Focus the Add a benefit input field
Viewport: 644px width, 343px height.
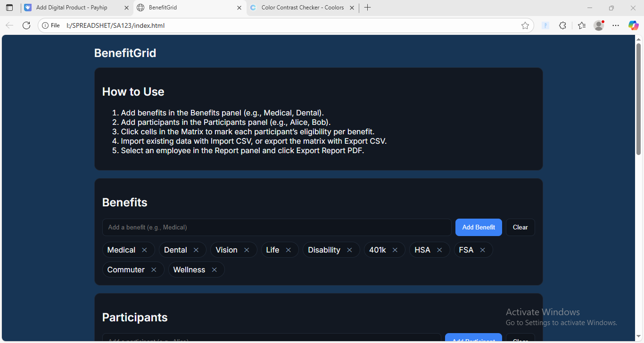pyautogui.click(x=277, y=228)
